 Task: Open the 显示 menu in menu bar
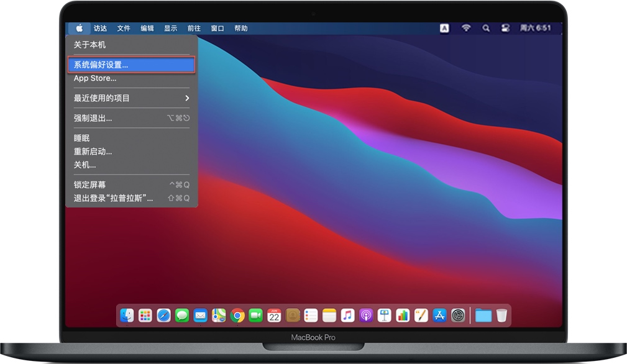point(170,28)
